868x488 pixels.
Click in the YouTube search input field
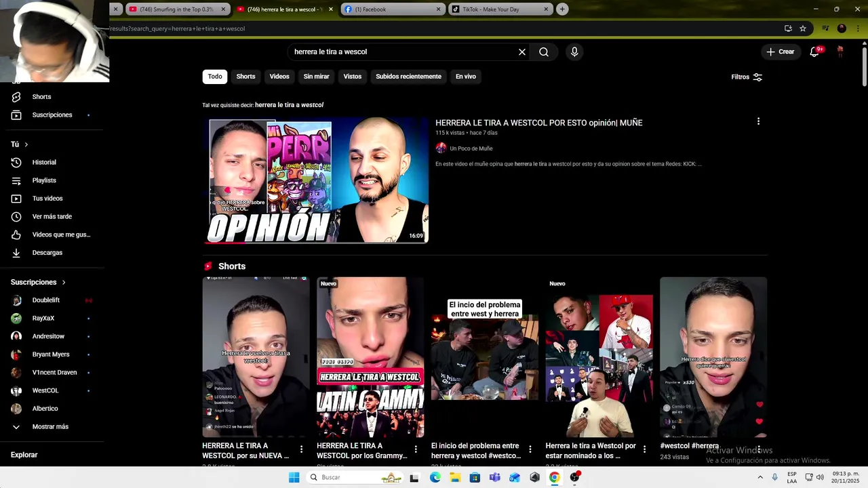coord(403,52)
